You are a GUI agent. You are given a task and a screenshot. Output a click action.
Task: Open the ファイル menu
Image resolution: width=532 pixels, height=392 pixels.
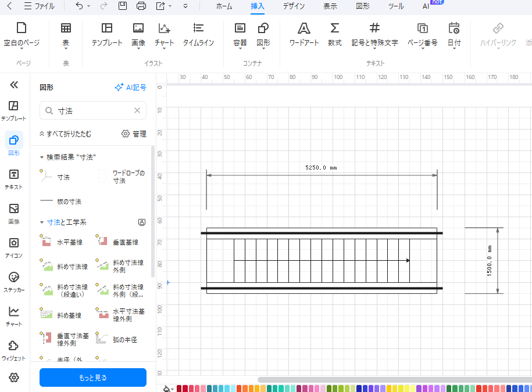click(40, 6)
